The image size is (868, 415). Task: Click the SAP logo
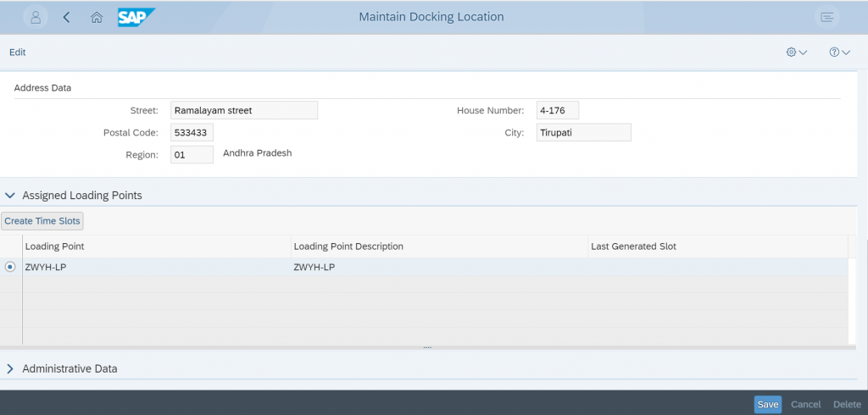click(136, 17)
